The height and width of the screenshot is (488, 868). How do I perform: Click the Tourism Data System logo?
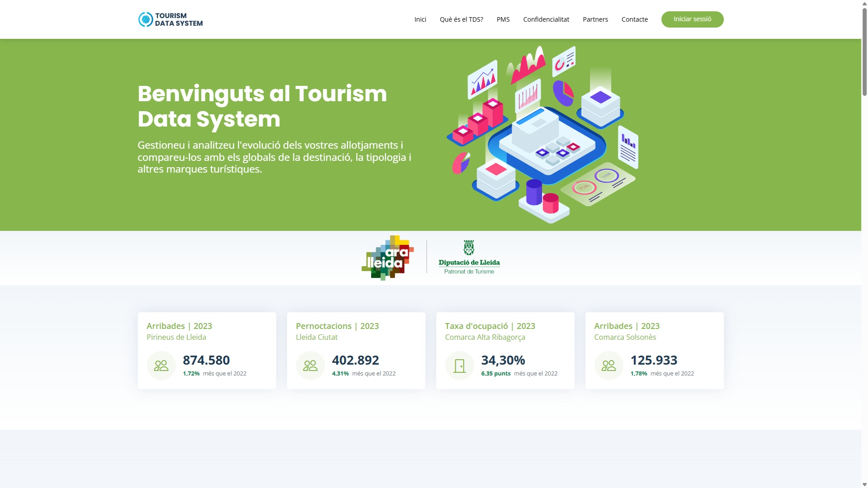click(170, 19)
